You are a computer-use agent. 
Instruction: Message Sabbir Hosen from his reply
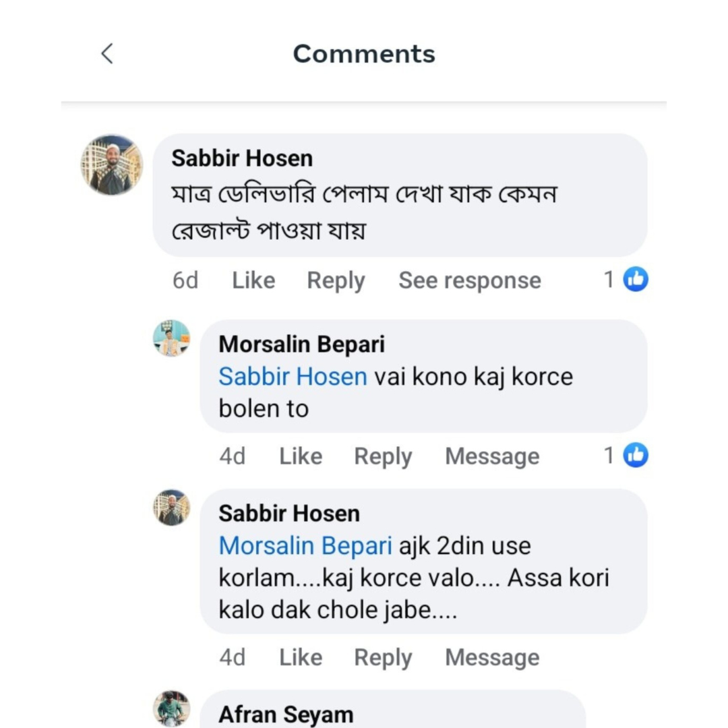492,657
